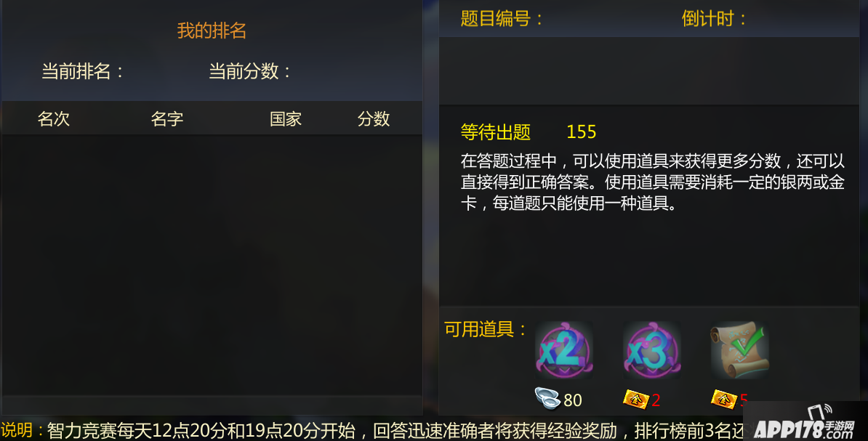This screenshot has height=441, width=868.
Task: Click the 名次 column header
Action: point(54,118)
